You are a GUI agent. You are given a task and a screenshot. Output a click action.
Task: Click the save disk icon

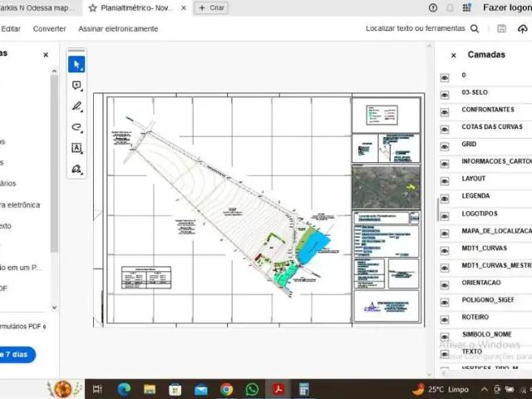[x=501, y=29]
